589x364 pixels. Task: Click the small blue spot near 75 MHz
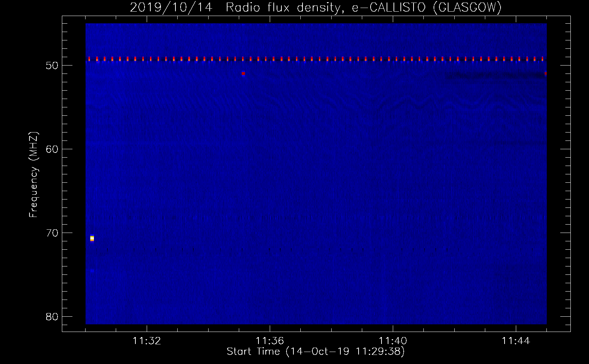coord(92,271)
